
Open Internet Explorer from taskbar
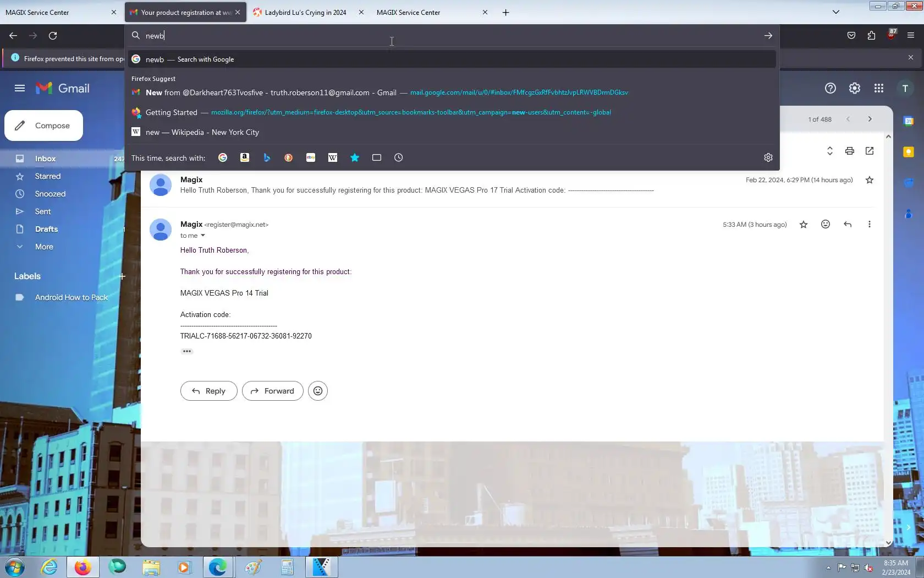[x=49, y=567]
